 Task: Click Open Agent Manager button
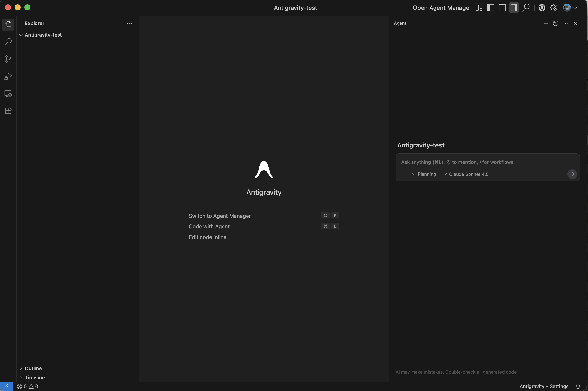442,8
